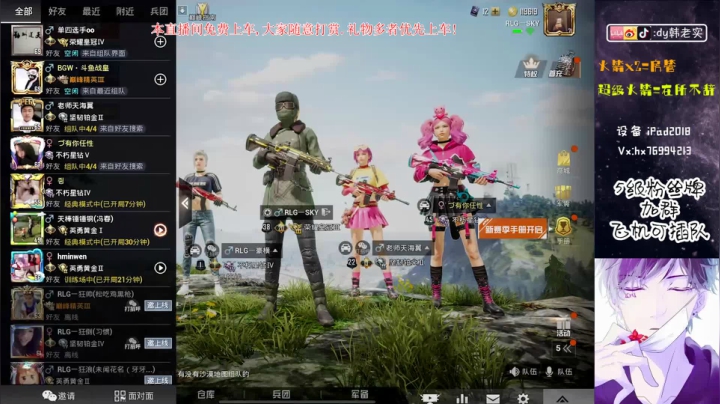Send 打招呼 greeting to RLG一狂帅
This screenshot has height=404, width=720.
coord(132,306)
